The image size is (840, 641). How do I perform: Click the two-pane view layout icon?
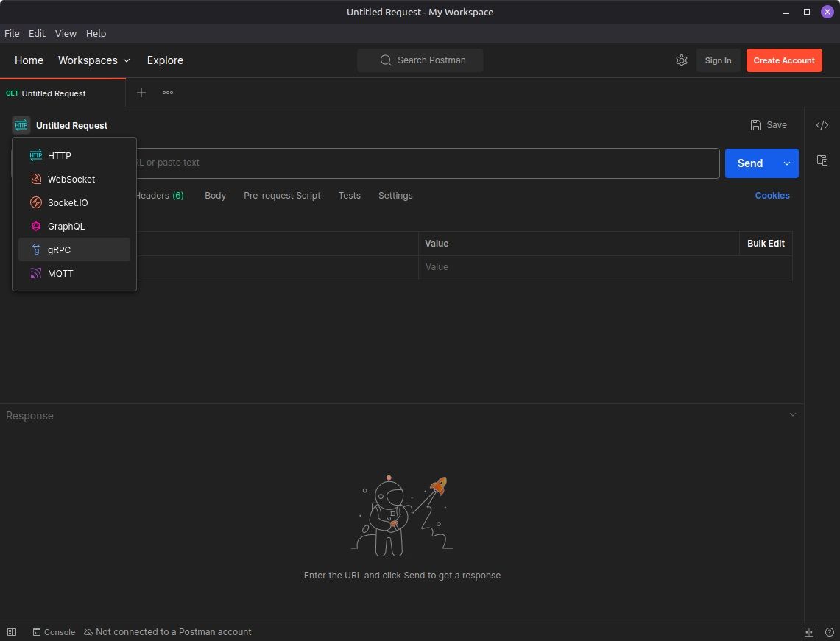pyautogui.click(x=809, y=632)
